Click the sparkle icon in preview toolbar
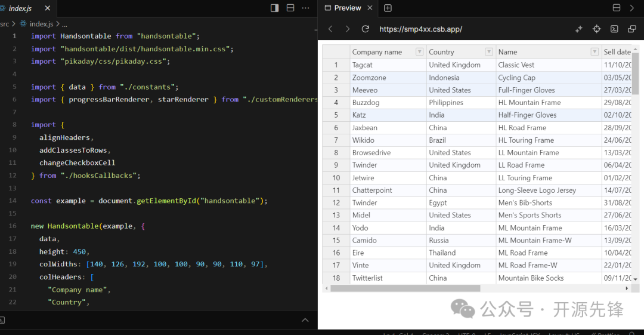The image size is (644, 335). click(x=578, y=29)
